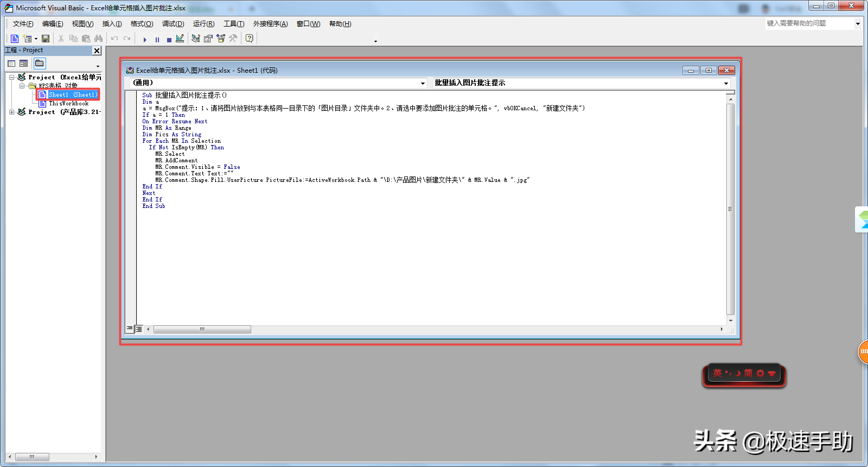
Task: Open the Insert object dropdown arrow
Action: click(36, 39)
